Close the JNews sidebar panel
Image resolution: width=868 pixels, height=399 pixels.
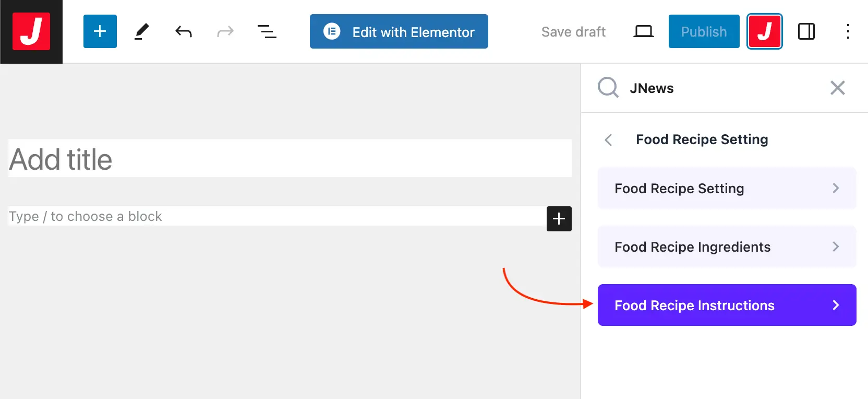pyautogui.click(x=837, y=88)
